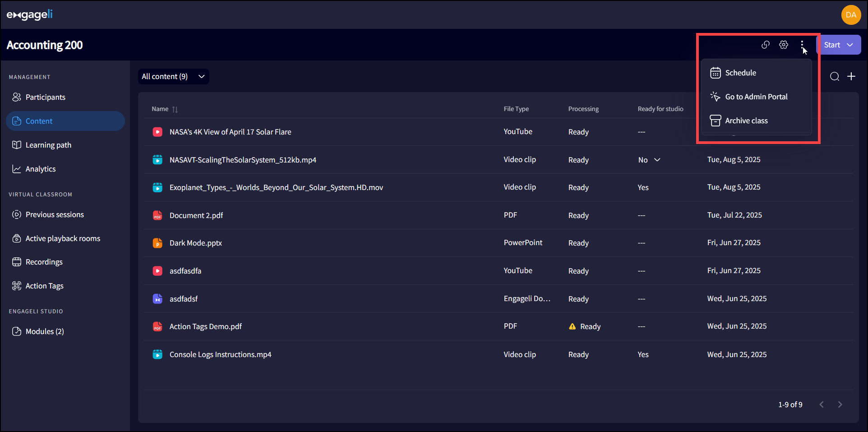
Task: Open the Dark Mode.pptx file row
Action: tap(196, 243)
